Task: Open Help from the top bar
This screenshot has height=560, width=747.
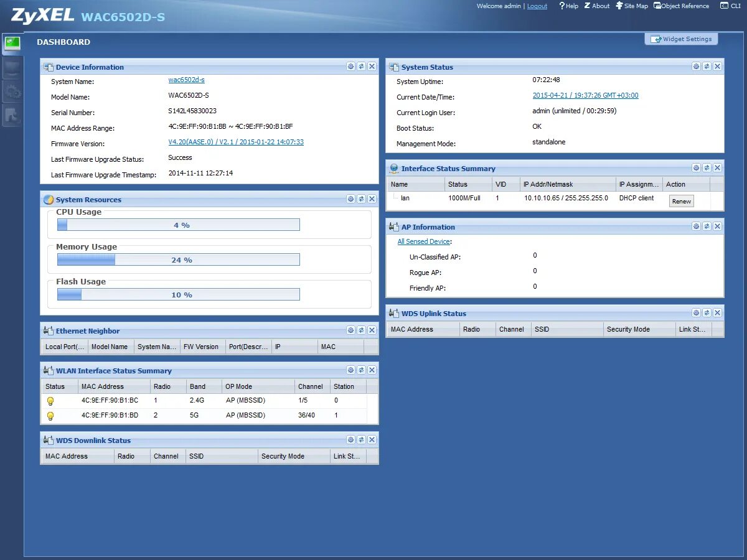Action: [568, 6]
